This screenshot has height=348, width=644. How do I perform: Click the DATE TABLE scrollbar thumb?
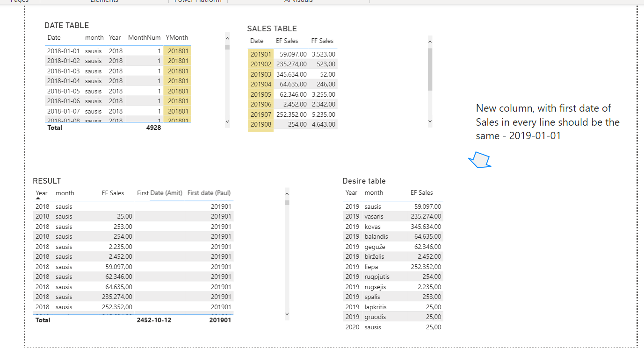(227, 47)
